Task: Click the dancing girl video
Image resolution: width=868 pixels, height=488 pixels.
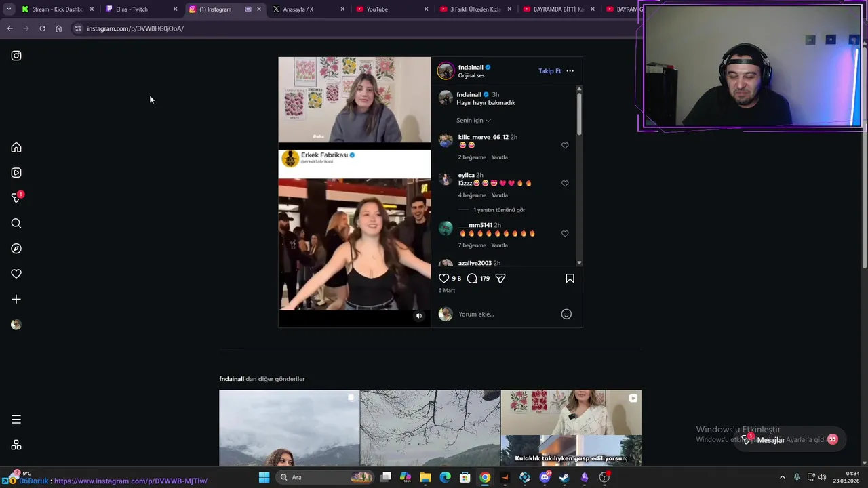Action: point(354,244)
